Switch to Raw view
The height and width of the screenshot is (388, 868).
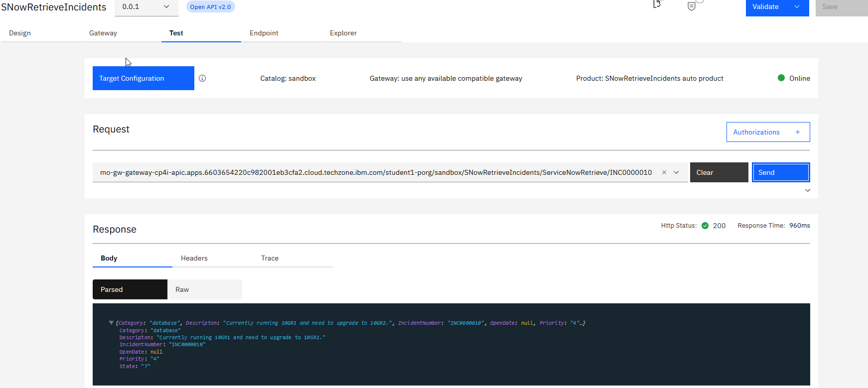pyautogui.click(x=205, y=289)
